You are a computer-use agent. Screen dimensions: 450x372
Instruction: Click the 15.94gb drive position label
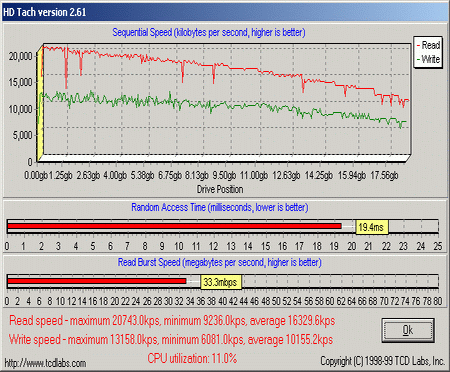[x=352, y=175]
